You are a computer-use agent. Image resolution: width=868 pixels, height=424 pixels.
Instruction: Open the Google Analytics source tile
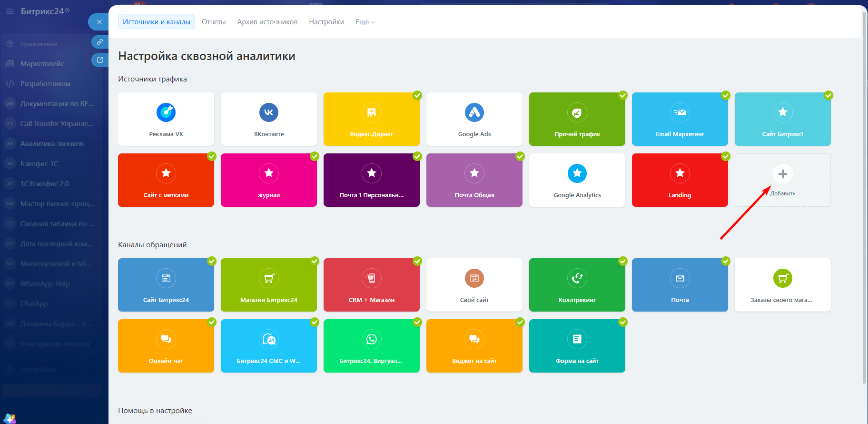577,180
